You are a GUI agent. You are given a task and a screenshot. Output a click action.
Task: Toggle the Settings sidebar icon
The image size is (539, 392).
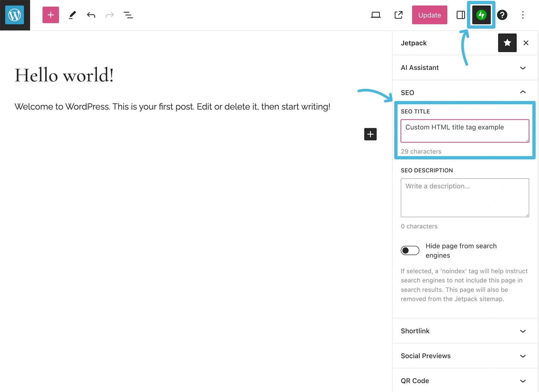461,15
